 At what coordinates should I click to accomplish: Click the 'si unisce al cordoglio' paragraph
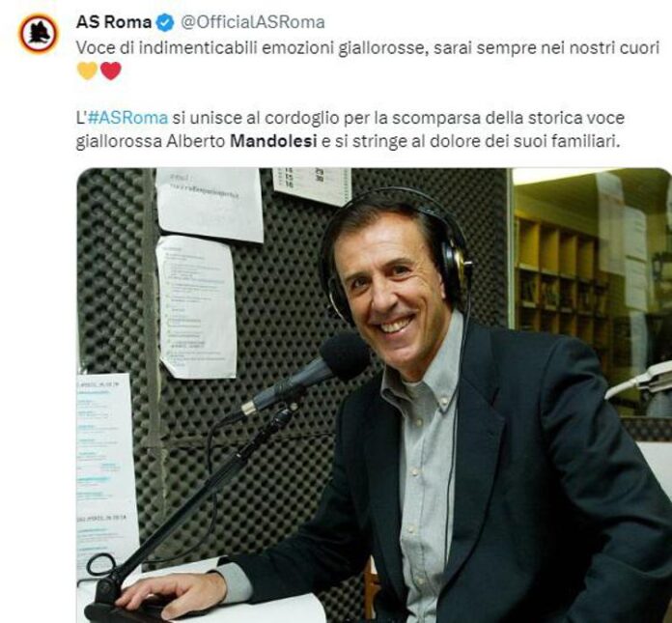tap(350, 129)
